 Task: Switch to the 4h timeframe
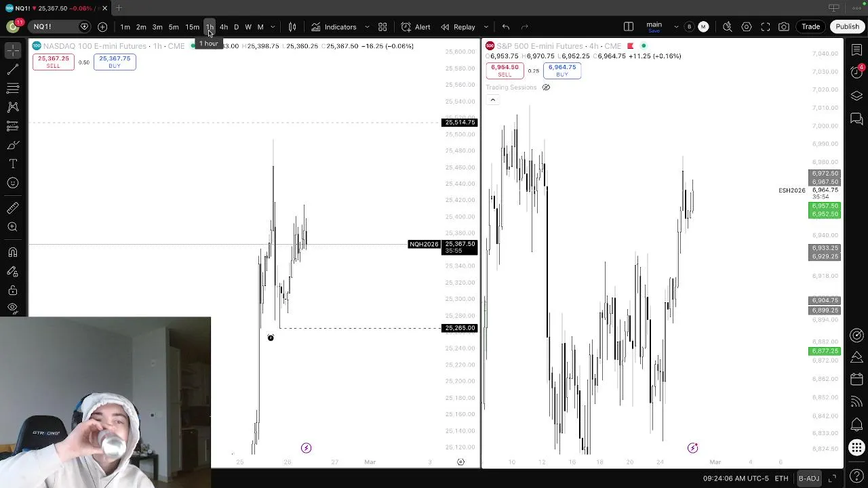coord(224,27)
